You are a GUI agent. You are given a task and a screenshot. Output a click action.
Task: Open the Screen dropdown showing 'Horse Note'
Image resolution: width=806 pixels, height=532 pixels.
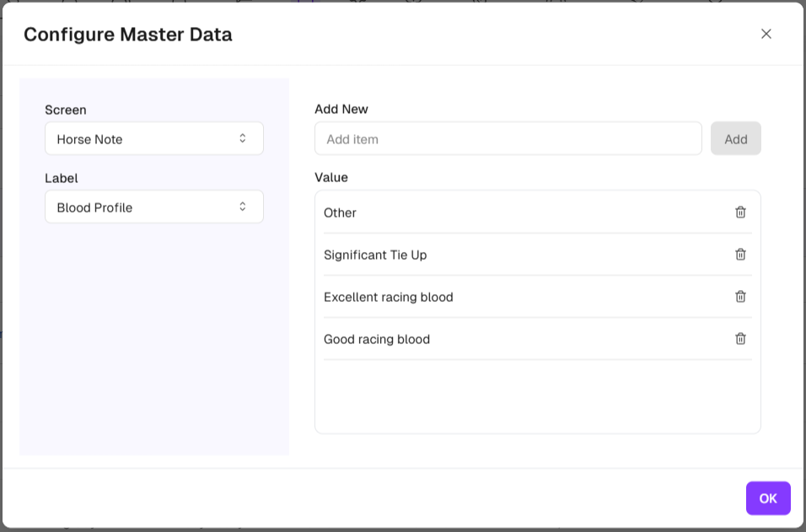tap(154, 139)
